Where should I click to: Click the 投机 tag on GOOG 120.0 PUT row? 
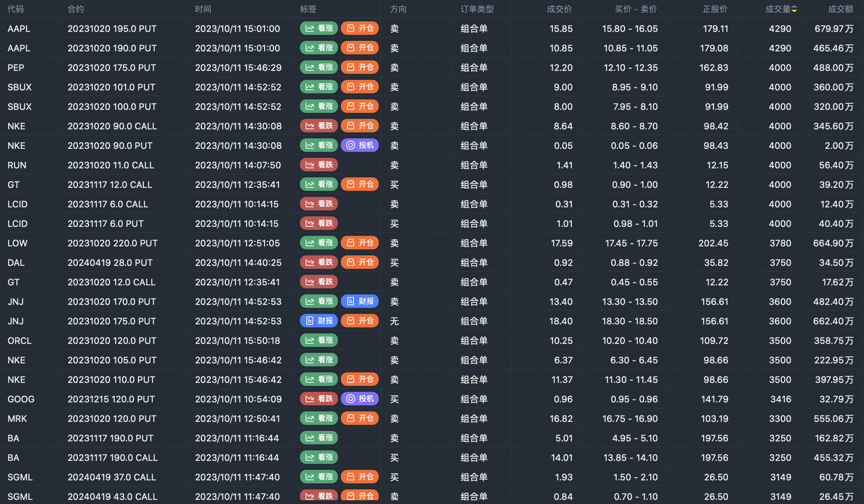click(x=360, y=399)
